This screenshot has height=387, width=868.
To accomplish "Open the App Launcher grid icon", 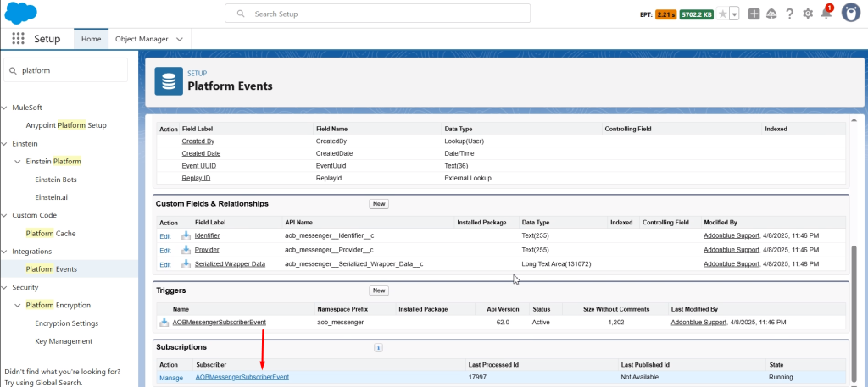I will [x=19, y=39].
